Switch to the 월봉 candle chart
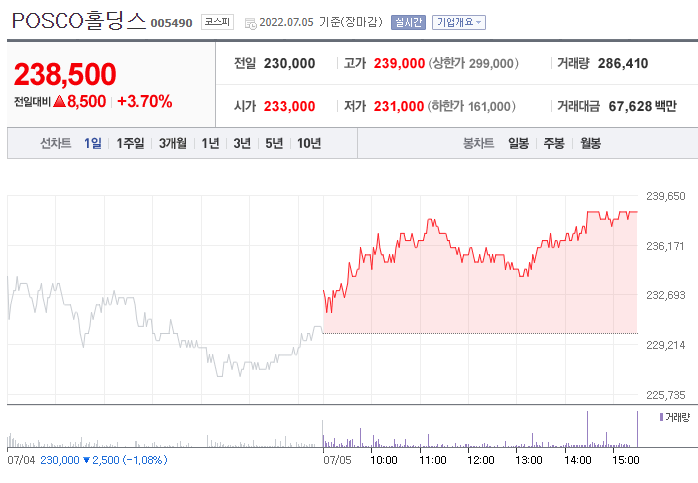This screenshot has width=698, height=483. point(590,143)
